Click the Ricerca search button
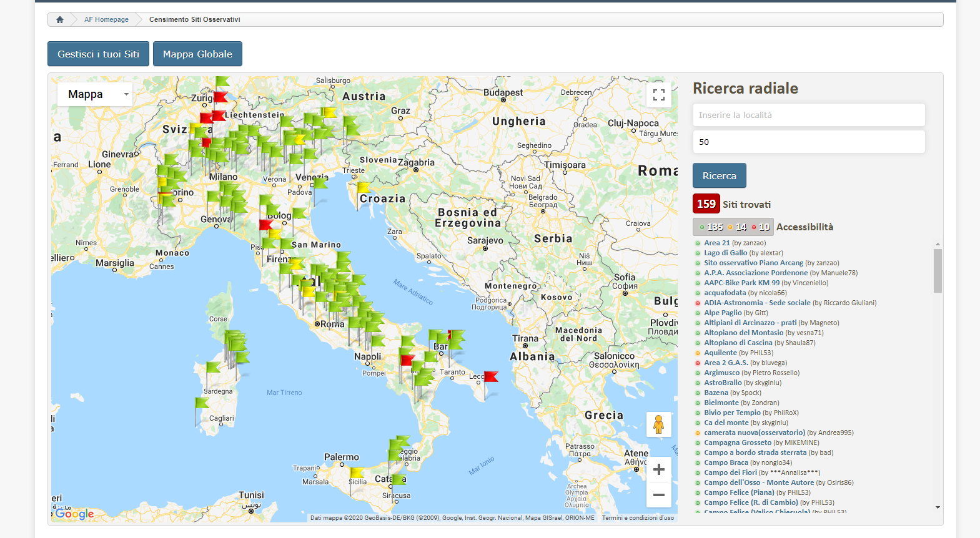This screenshot has width=980, height=538. (720, 175)
